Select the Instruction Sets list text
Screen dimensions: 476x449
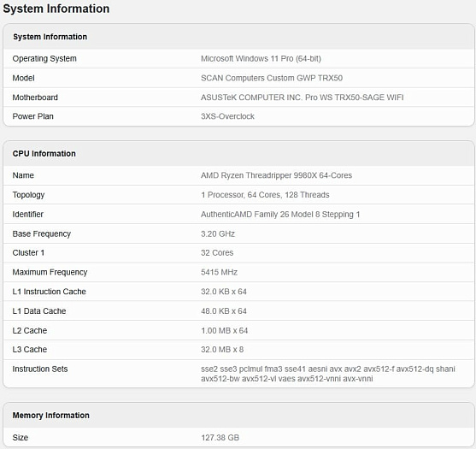[328, 374]
